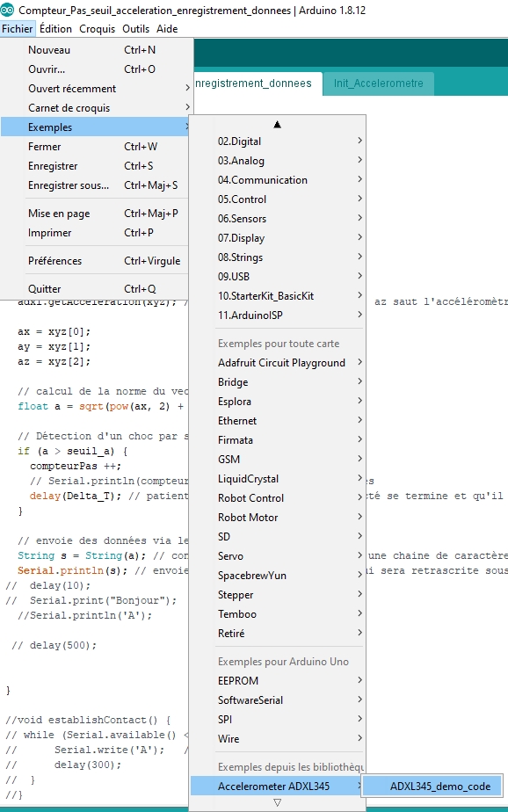Expand the Stepper examples

278,595
